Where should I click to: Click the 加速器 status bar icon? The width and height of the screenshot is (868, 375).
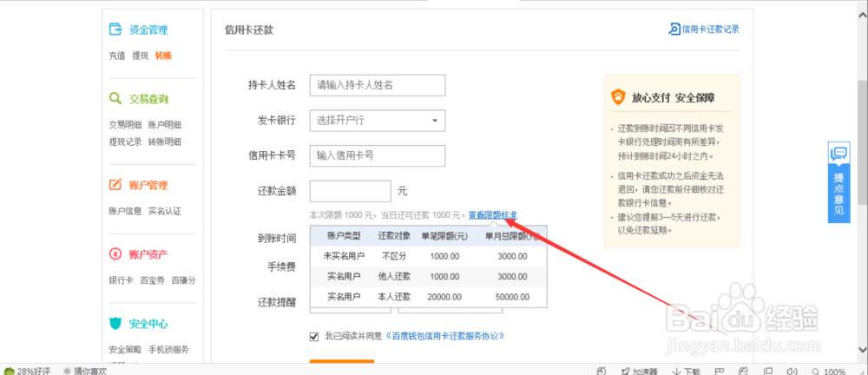point(626,372)
